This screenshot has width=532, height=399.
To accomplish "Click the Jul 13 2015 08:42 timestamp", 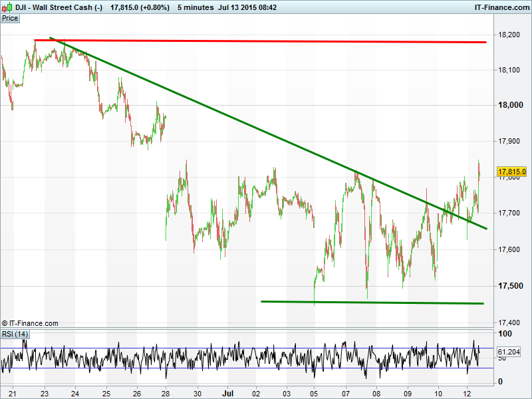I will pyautogui.click(x=247, y=7).
